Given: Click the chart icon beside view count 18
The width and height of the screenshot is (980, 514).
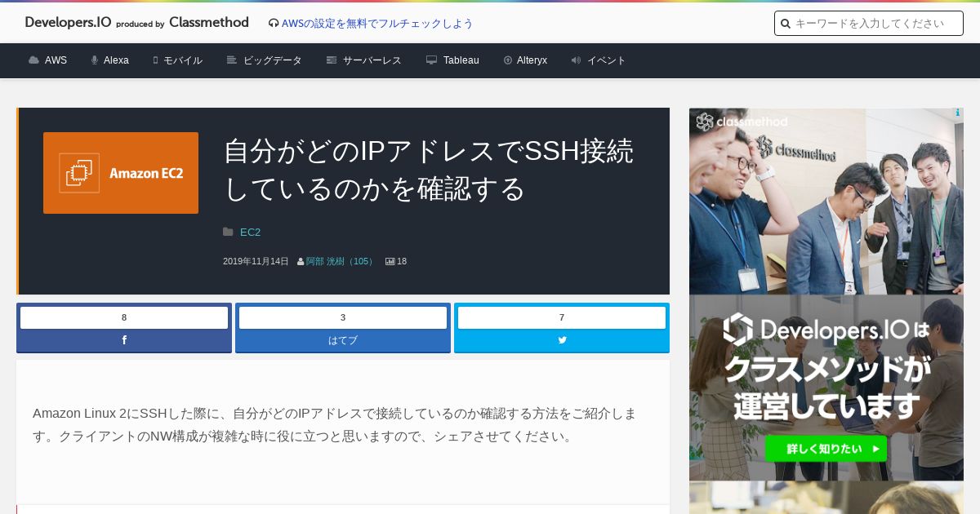Looking at the screenshot, I should pos(390,262).
